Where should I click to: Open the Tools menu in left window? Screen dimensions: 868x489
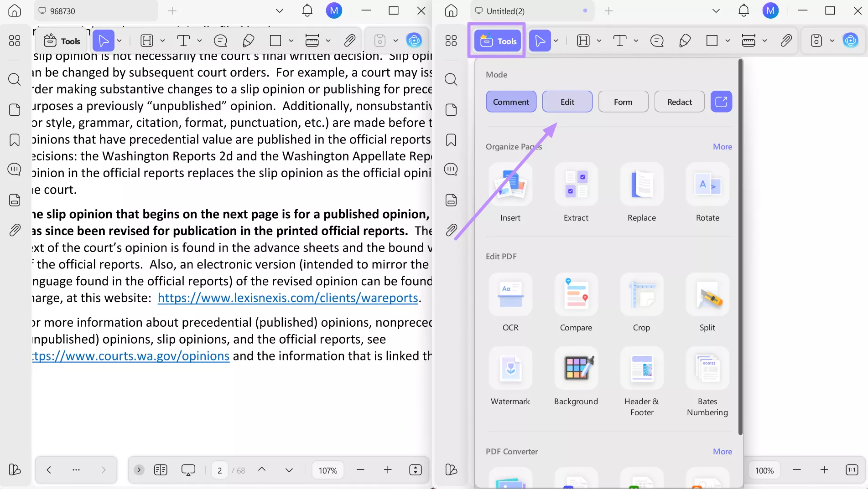point(62,41)
